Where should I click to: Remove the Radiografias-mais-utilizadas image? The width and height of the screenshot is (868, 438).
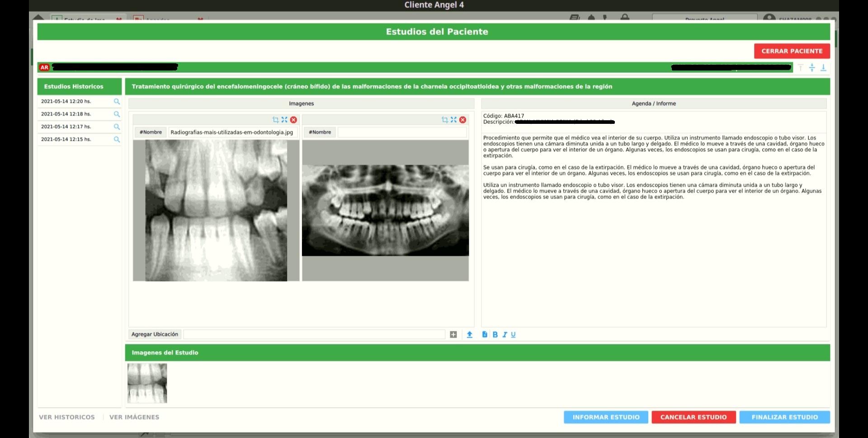(x=294, y=120)
